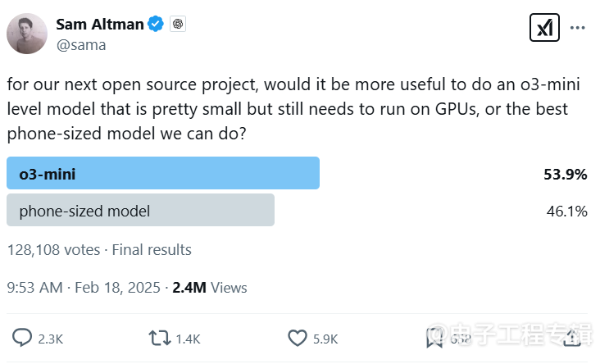600x364 pixels.
Task: Select the phone-sized model poll bar
Action: (x=140, y=211)
